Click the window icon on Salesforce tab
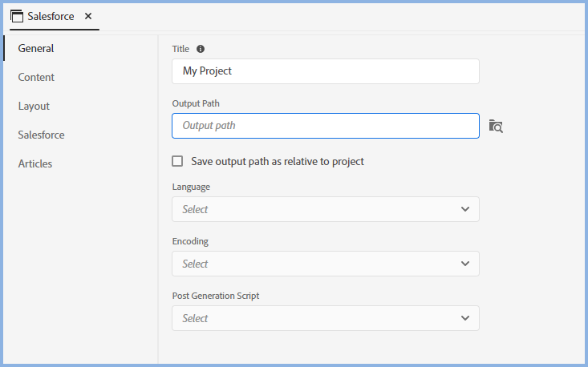This screenshot has width=588, height=367. coord(17,16)
